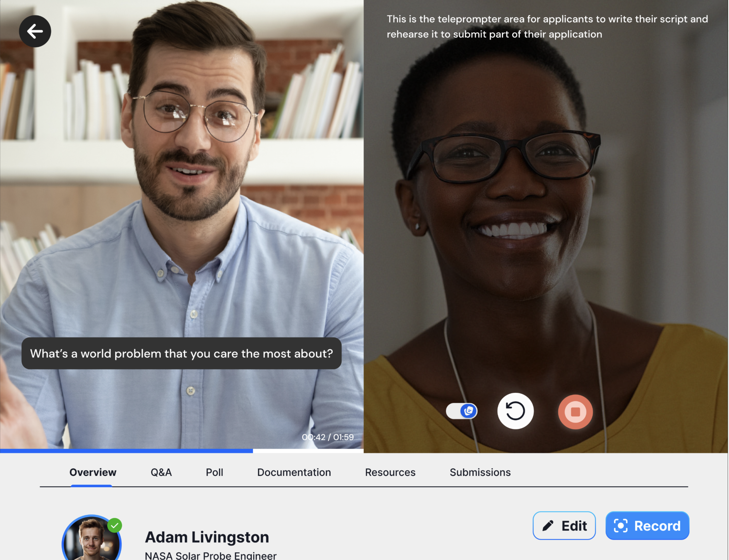Toggle the teleprompter script switch
This screenshot has height=560, width=729.
click(x=461, y=411)
